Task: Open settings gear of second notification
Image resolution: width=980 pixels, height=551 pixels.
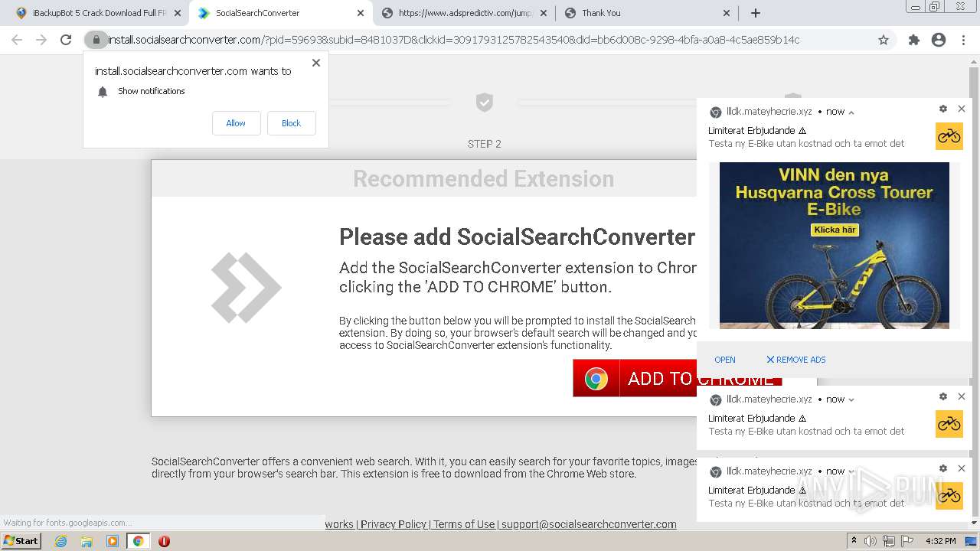Action: coord(943,396)
